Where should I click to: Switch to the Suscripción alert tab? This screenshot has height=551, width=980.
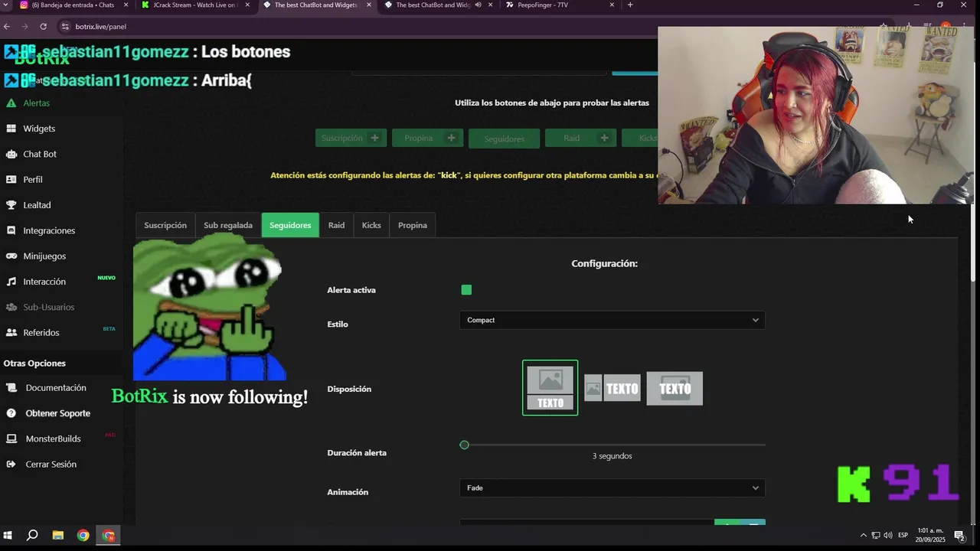165,225
